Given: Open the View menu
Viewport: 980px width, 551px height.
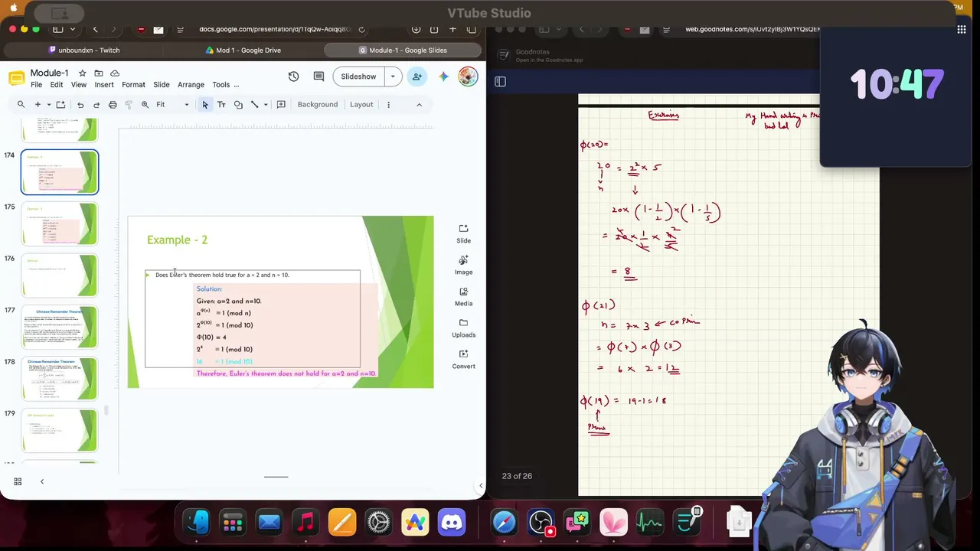Looking at the screenshot, I should (79, 85).
